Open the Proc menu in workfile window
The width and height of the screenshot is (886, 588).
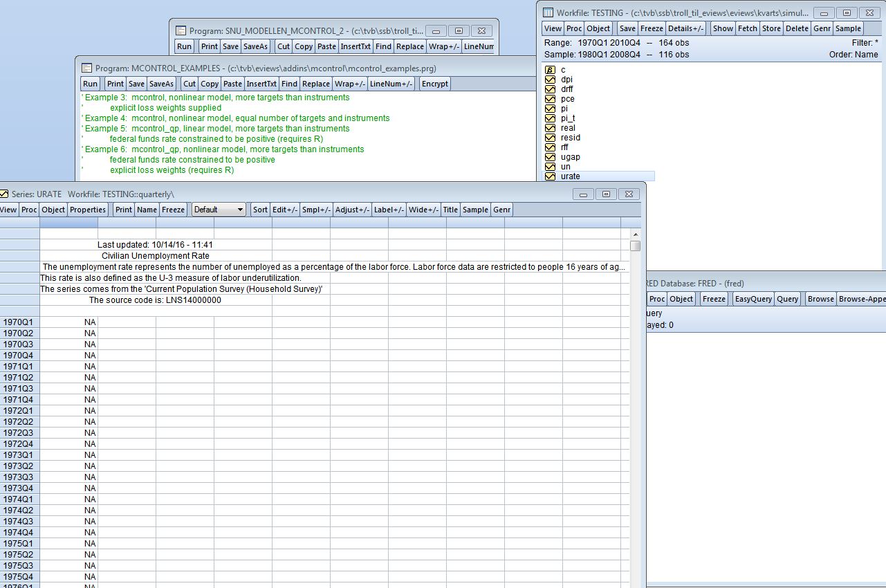coord(574,28)
